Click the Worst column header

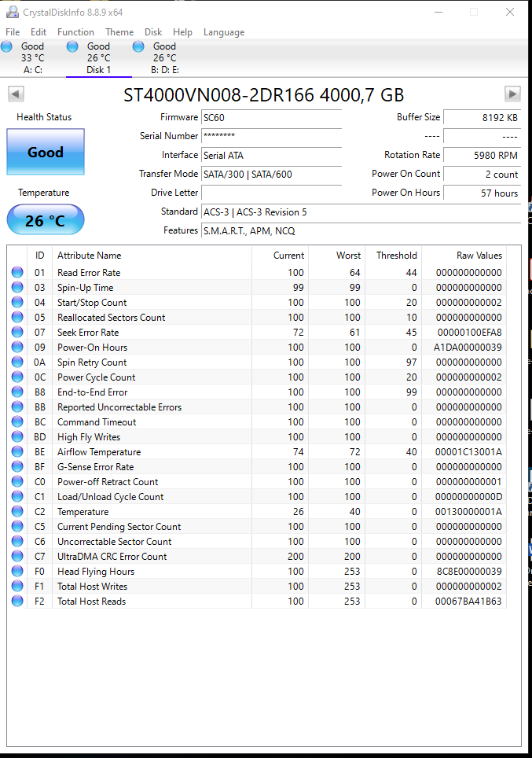click(x=337, y=256)
